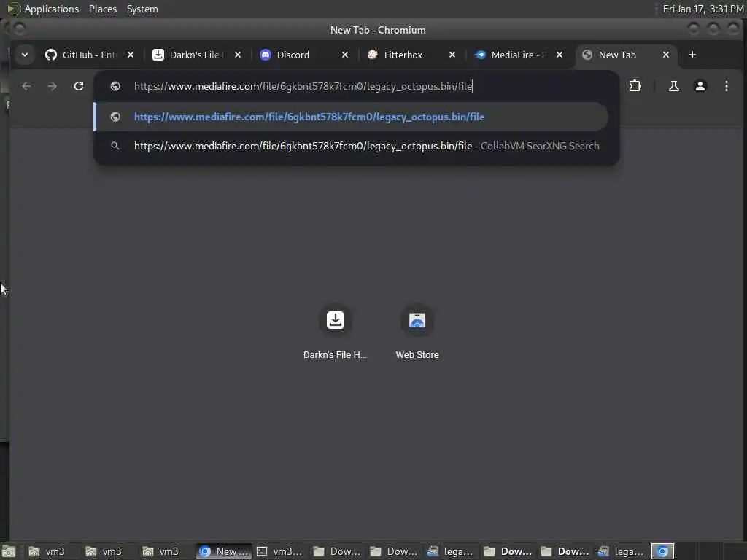Open the Darkn's File H... shortcut
Viewport: 747px width, 560px height.
point(335,332)
